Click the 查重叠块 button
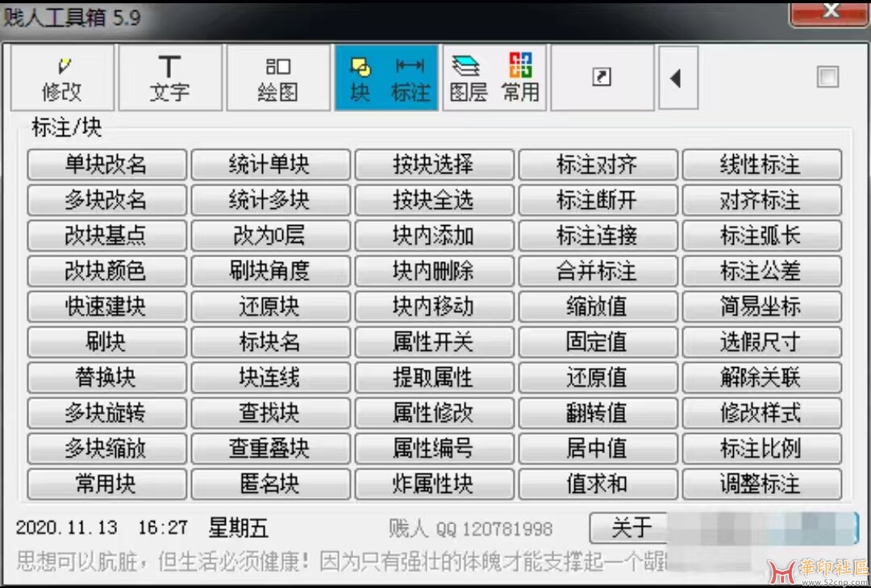 pyautogui.click(x=270, y=448)
